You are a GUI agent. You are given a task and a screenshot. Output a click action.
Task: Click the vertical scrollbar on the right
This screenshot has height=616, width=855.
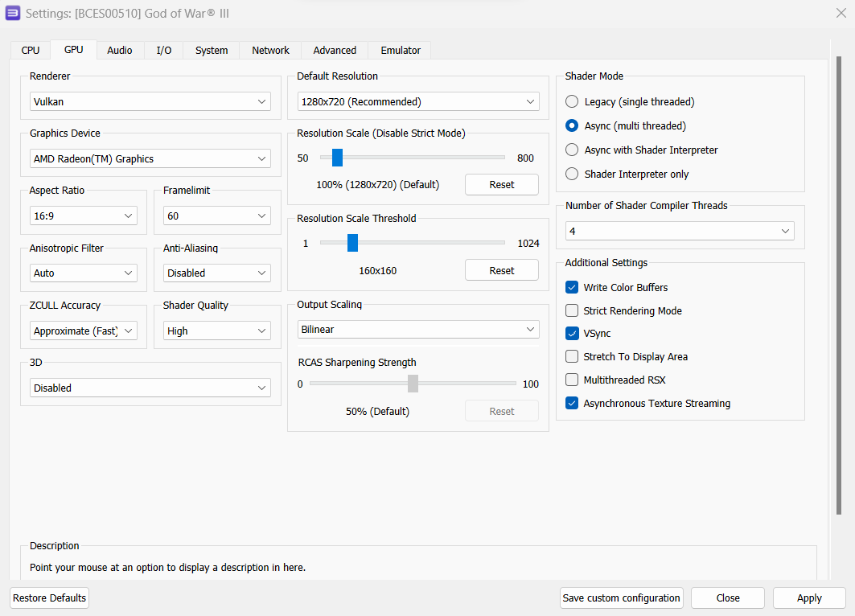click(839, 285)
